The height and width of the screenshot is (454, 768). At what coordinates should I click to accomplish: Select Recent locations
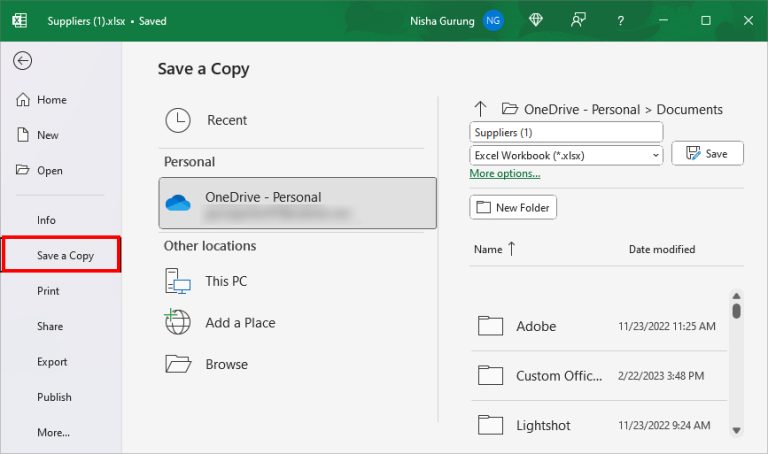(227, 120)
